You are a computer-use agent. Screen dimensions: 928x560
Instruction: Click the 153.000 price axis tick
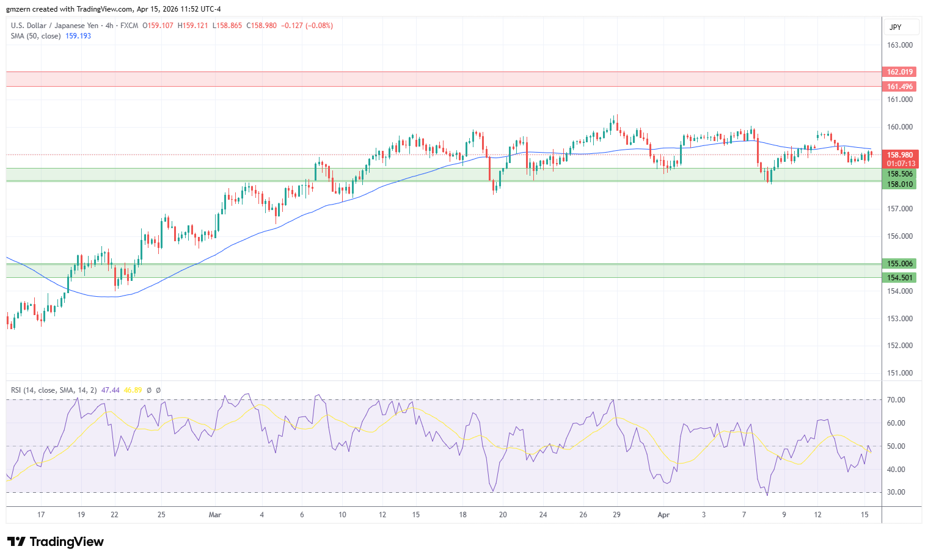click(900, 319)
